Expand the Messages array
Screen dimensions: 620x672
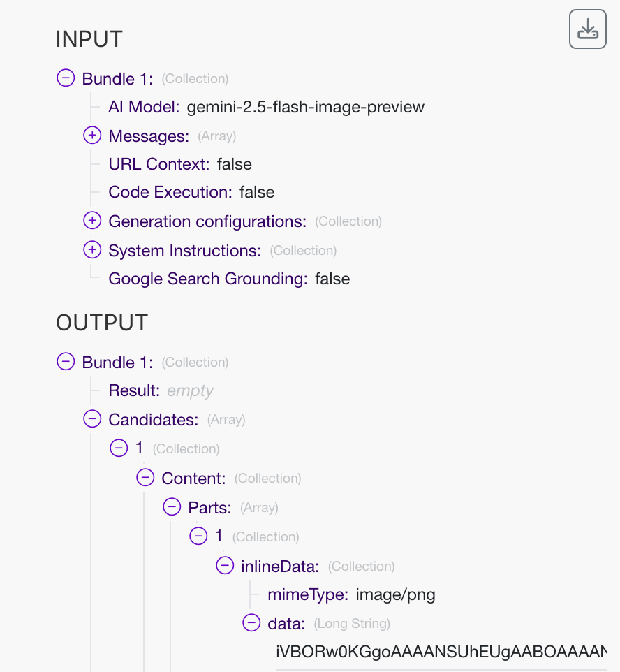[92, 136]
